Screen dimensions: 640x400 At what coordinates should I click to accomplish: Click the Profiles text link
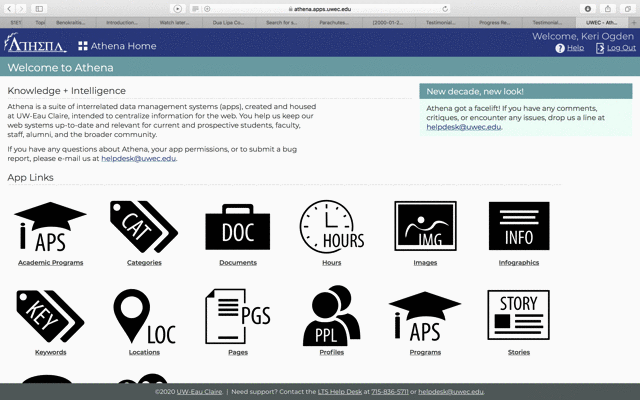click(331, 352)
